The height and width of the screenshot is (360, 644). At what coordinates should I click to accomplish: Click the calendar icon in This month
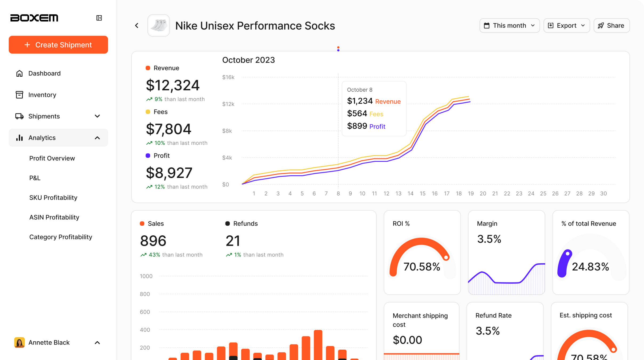487,26
